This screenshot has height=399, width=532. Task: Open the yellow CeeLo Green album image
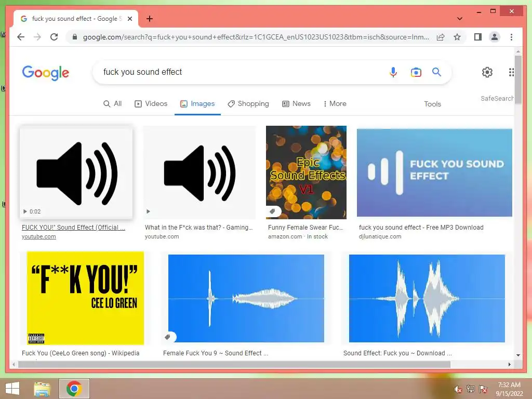(85, 298)
